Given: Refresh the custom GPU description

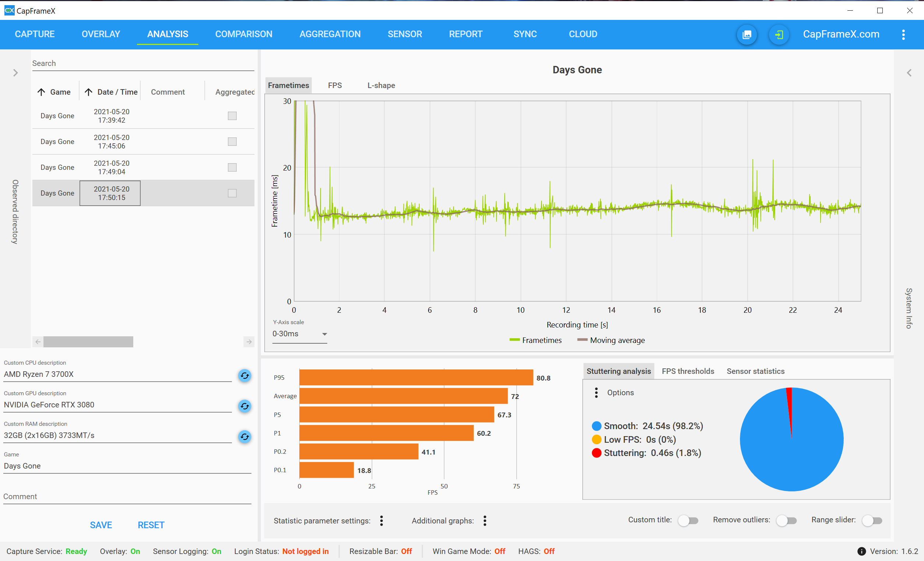Looking at the screenshot, I should (x=245, y=406).
